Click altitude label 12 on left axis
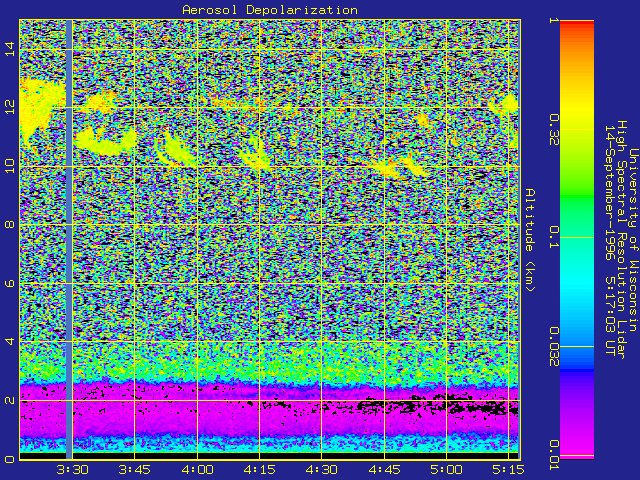Viewport: 640px width, 480px height. point(10,107)
